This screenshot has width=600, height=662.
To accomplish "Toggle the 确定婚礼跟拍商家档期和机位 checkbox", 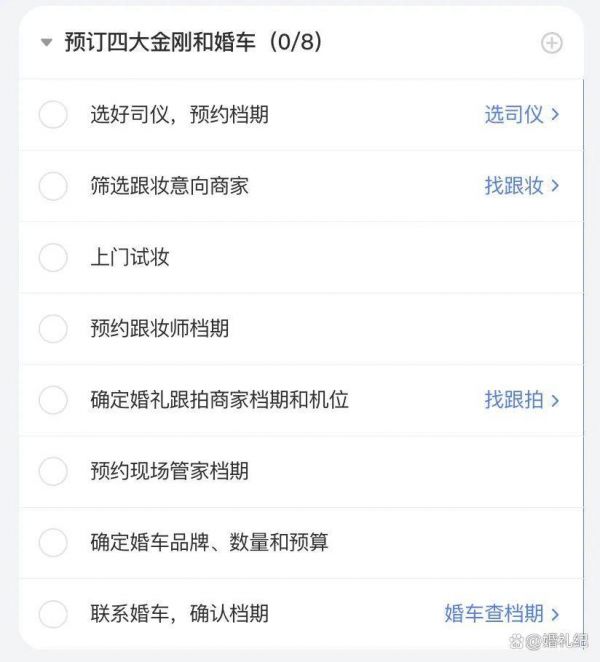I will [x=53, y=400].
